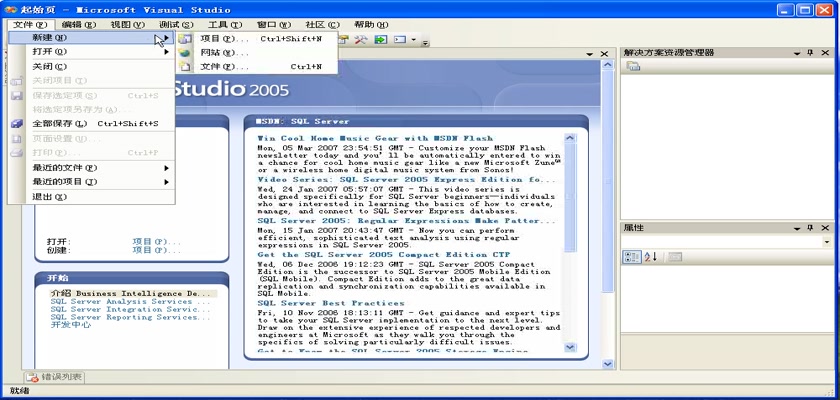The width and height of the screenshot is (840, 400).
Task: Open Properties panel window position dropdown
Action: click(x=797, y=228)
